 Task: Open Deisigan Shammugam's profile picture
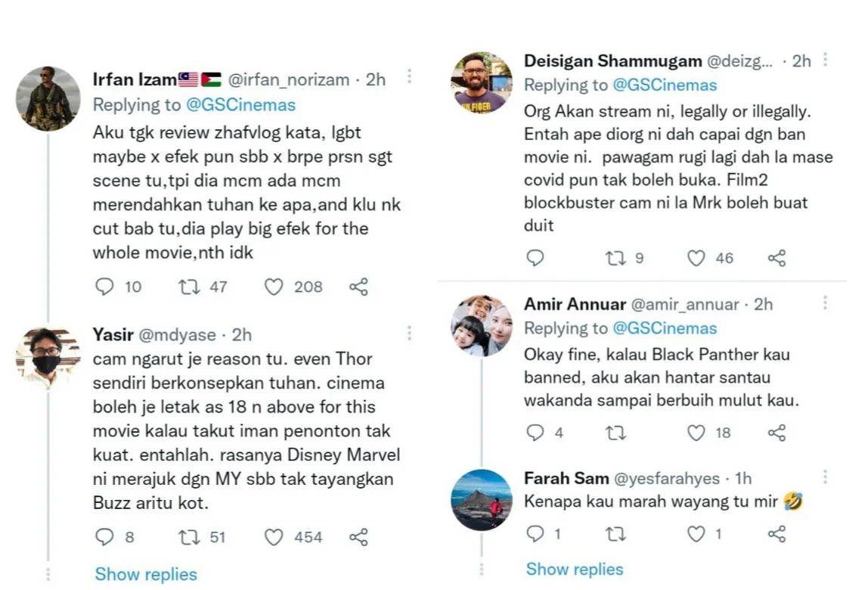click(481, 83)
